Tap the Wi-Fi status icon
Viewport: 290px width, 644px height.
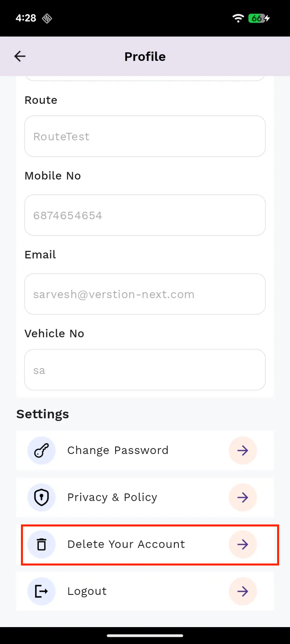(238, 18)
